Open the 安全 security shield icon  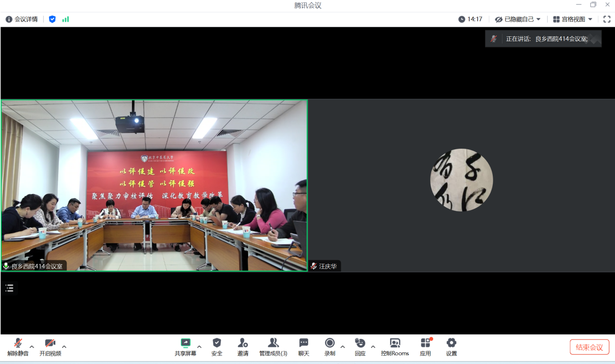[217, 343]
